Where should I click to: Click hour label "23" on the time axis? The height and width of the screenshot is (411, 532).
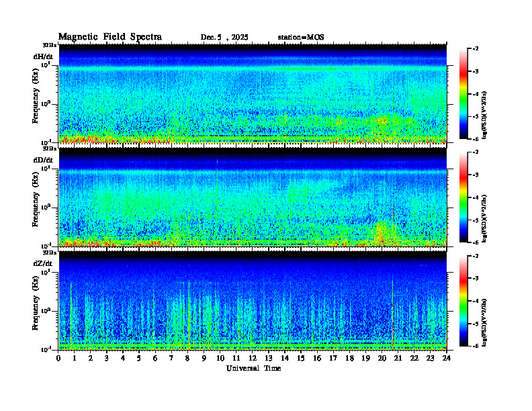click(x=430, y=358)
